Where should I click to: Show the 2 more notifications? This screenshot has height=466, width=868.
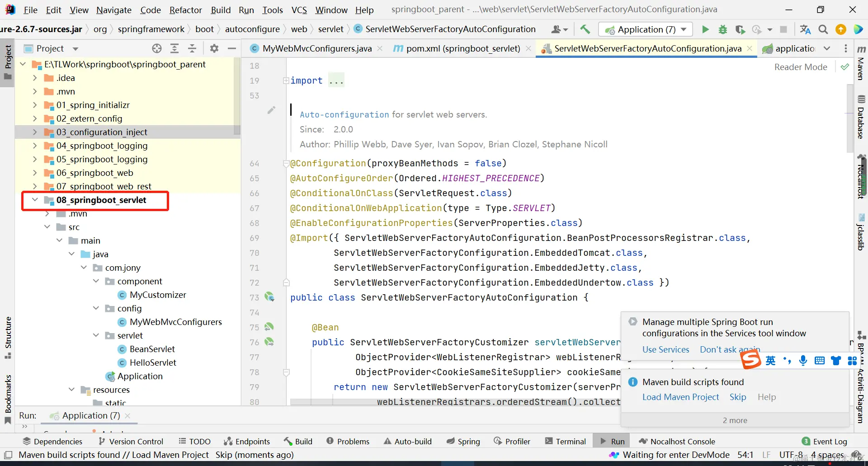click(x=735, y=420)
